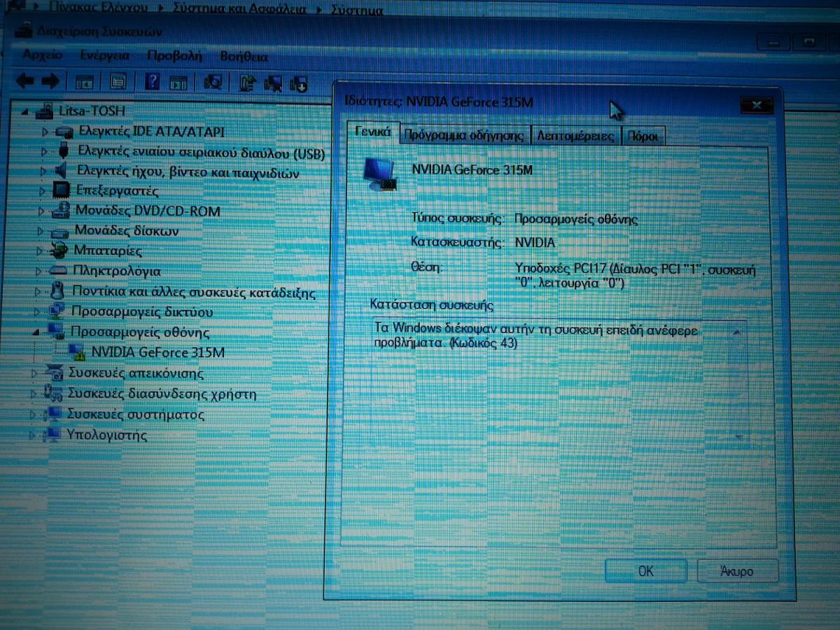Dismiss the dialog with Άκυρο
Screen dimensions: 840x630
click(737, 571)
